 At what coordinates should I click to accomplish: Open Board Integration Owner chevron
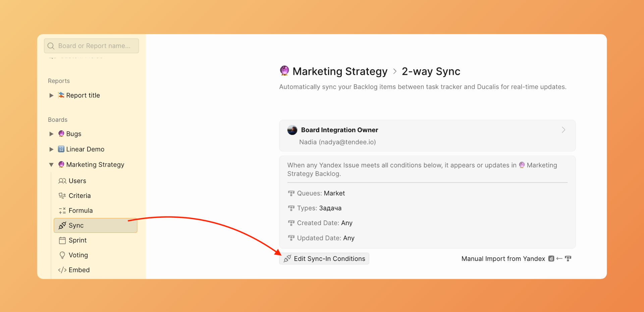[x=563, y=130]
